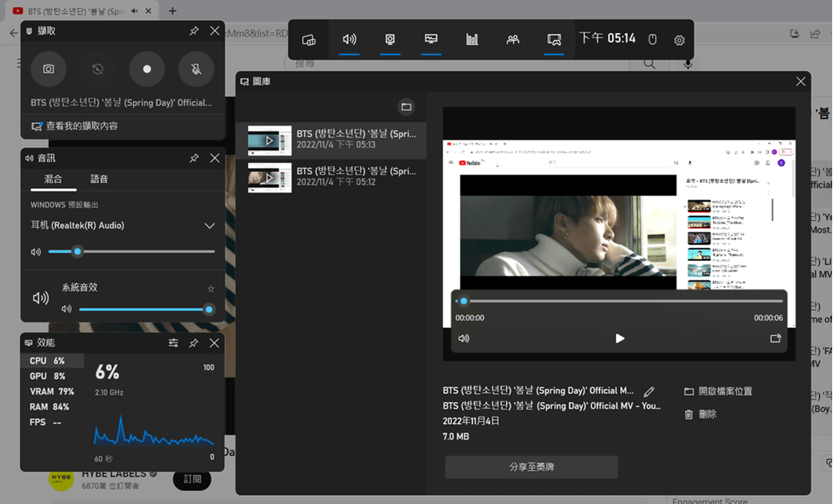This screenshot has width=833, height=504.
Task: Adjust the Windows default output volume slider
Action: (x=131, y=251)
